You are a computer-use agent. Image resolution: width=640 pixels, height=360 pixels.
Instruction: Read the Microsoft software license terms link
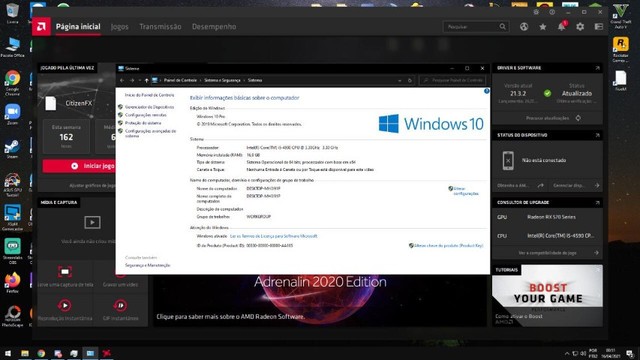273,236
